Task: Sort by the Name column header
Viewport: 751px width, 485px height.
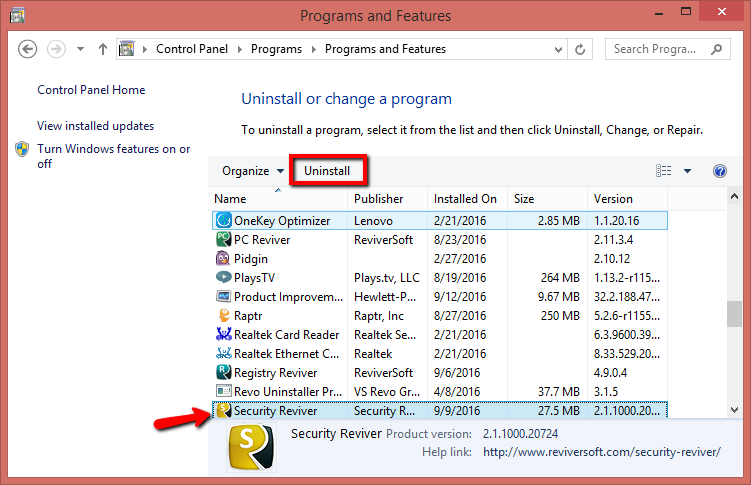Action: [x=278, y=199]
